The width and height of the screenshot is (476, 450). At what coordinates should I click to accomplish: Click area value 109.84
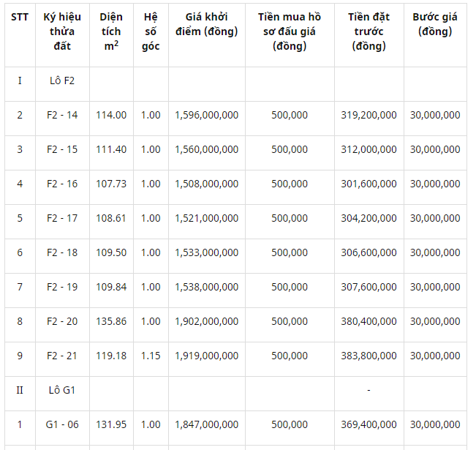coord(111,287)
